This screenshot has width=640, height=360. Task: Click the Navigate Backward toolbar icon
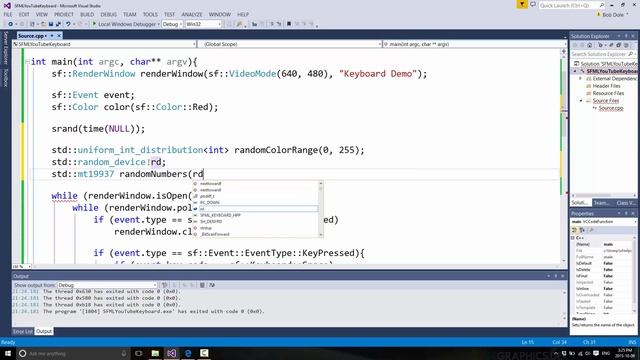tap(10, 24)
